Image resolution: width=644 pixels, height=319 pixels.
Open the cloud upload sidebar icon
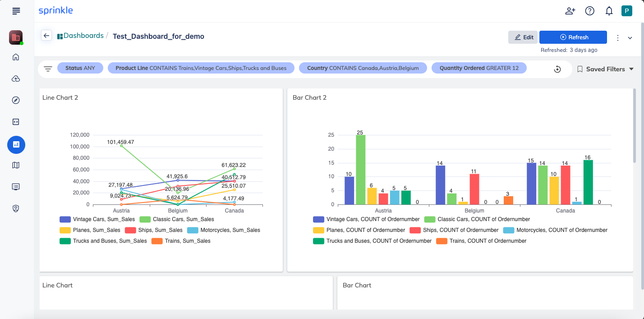(16, 79)
